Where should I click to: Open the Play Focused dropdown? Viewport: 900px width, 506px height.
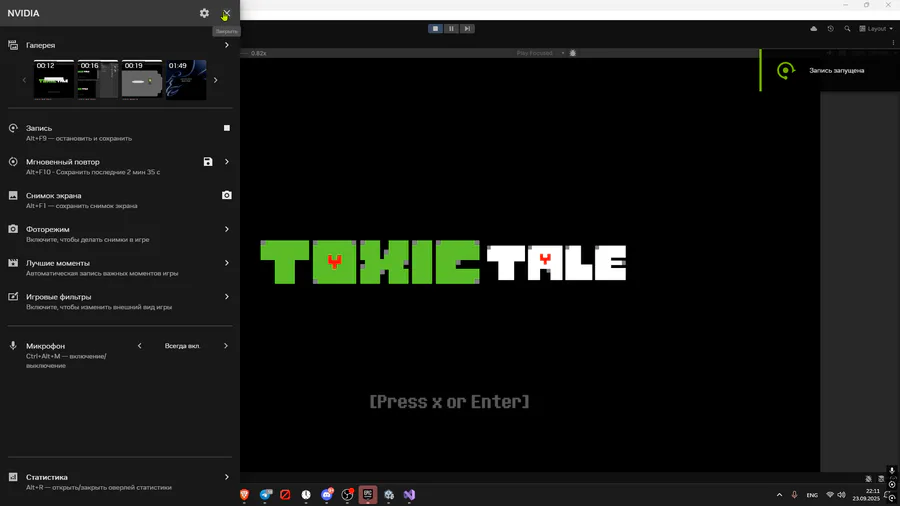(540, 53)
